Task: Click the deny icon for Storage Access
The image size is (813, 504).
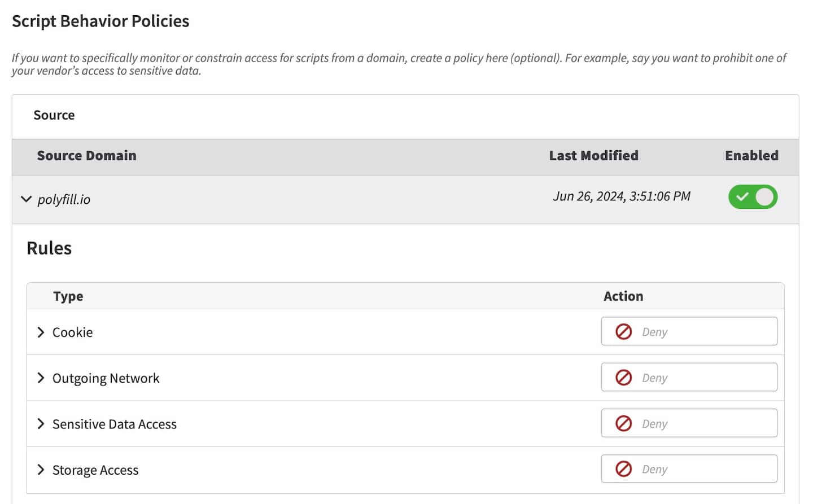Action: click(623, 469)
